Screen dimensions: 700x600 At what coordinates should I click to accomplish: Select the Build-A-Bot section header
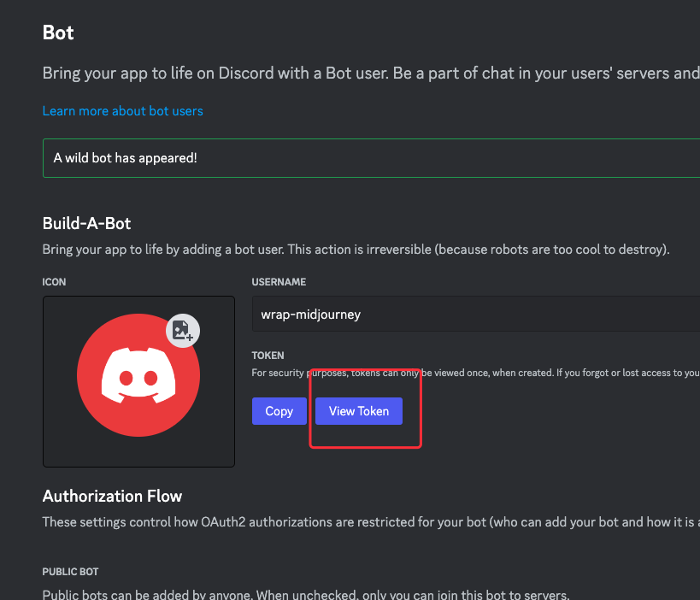pyautogui.click(x=86, y=223)
